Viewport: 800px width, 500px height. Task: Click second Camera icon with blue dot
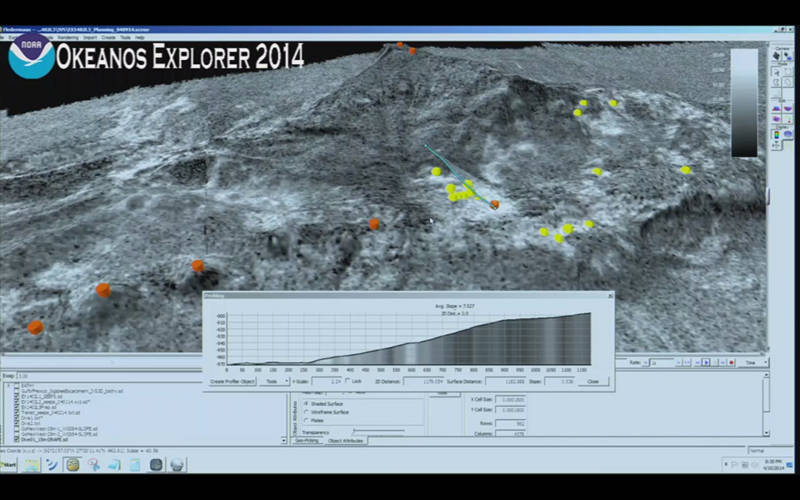[x=788, y=56]
